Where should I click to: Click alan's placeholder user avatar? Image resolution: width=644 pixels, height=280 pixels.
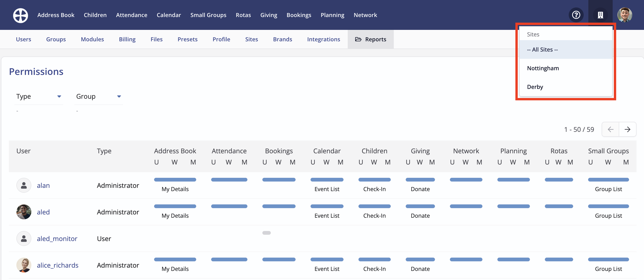[24, 185]
